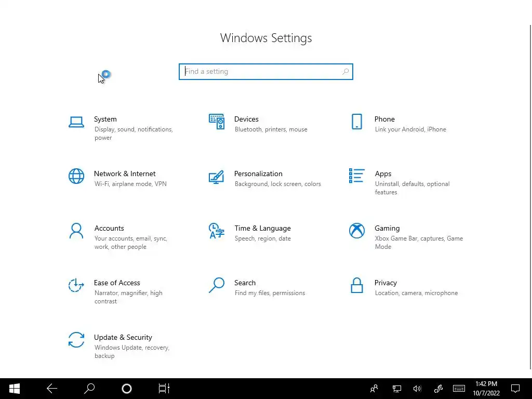532x399 pixels.
Task: Click 'Narrator, magnifier, high contrast' text
Action: tap(128, 297)
